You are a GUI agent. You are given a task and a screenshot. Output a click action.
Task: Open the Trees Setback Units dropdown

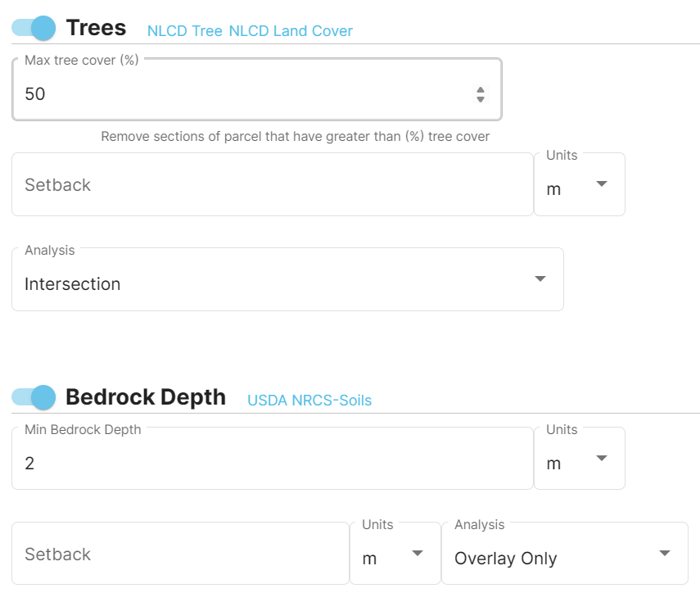tap(580, 185)
